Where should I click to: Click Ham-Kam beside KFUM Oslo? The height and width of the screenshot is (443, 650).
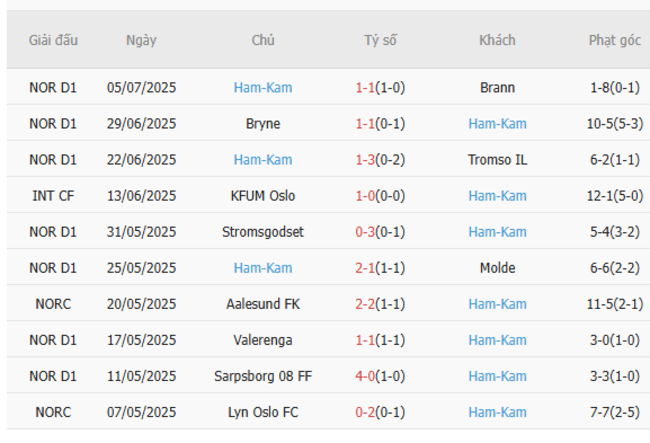click(x=497, y=196)
